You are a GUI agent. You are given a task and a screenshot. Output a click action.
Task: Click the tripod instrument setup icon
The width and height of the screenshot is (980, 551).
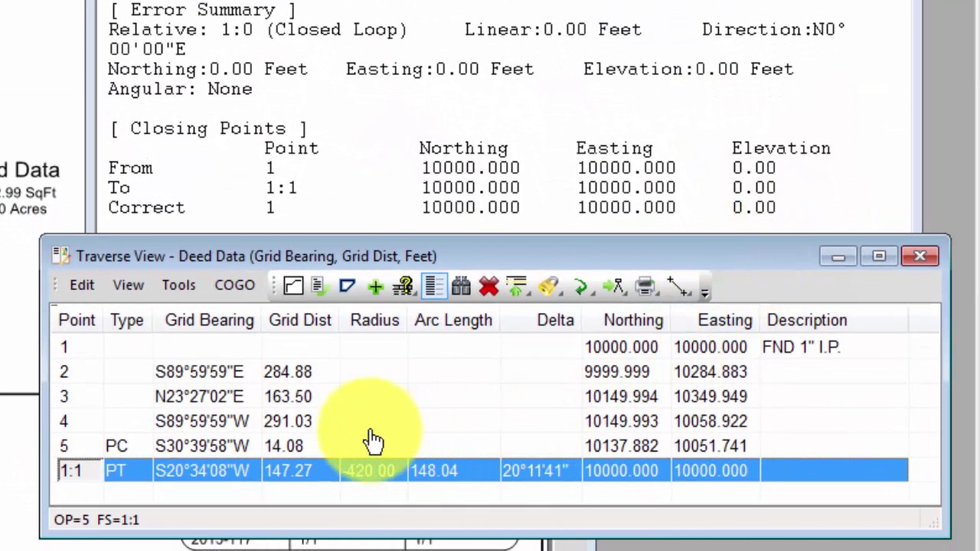pyautogui.click(x=613, y=286)
